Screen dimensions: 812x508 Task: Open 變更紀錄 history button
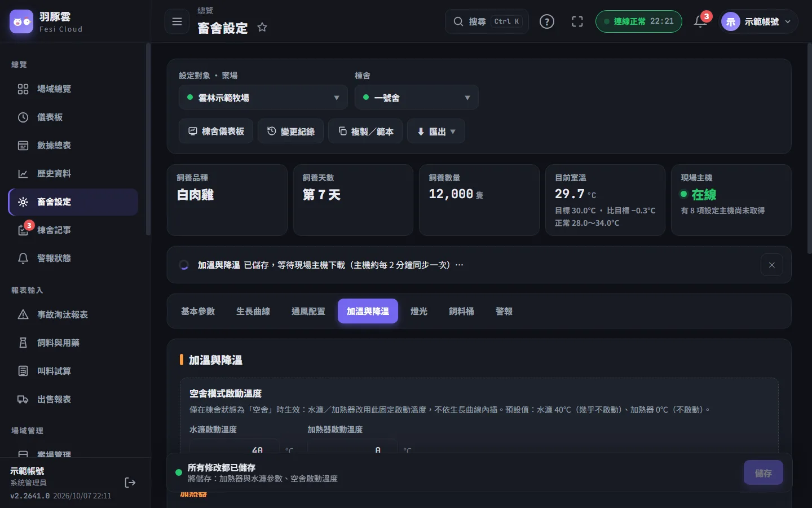click(290, 132)
